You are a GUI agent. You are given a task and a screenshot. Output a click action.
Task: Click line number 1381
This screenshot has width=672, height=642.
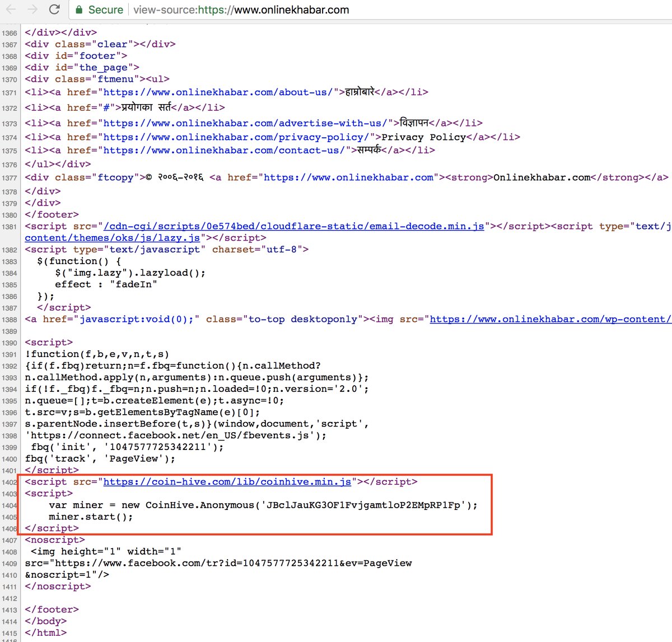point(10,227)
